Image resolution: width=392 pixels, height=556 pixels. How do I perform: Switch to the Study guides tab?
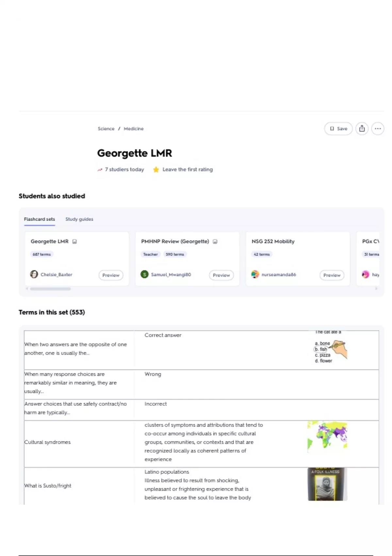(79, 219)
